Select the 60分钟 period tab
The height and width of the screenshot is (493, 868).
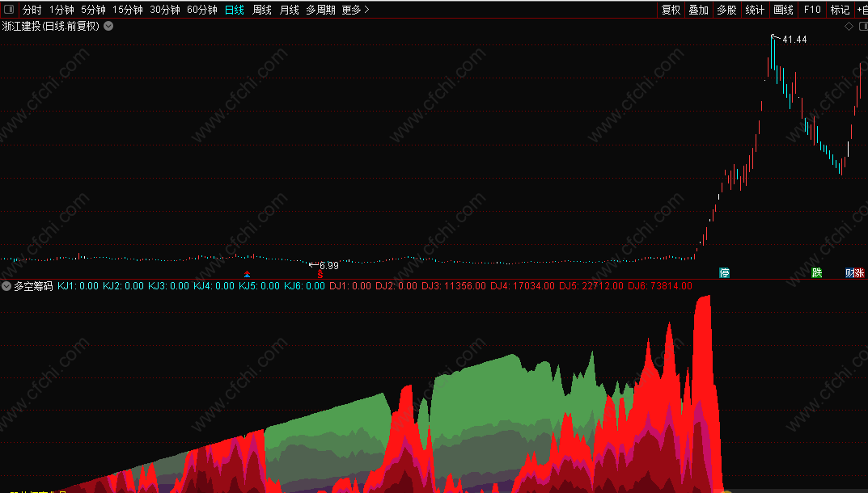point(202,10)
